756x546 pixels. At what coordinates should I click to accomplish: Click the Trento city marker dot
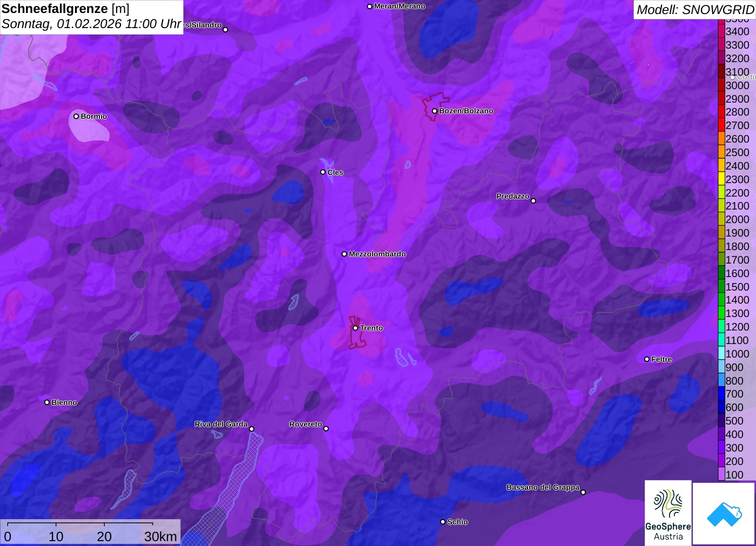coord(355,328)
